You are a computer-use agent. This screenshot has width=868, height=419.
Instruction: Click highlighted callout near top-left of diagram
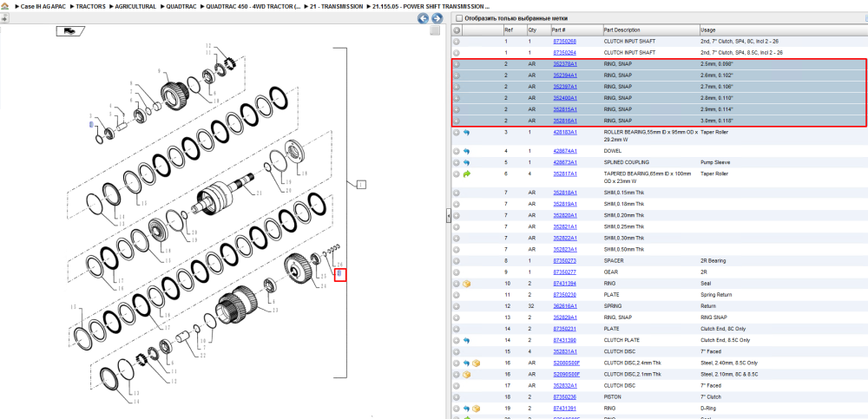(x=91, y=124)
